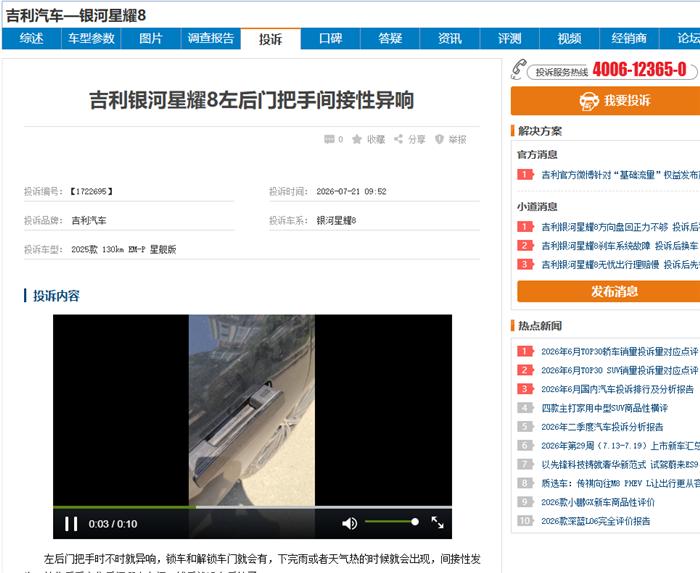This screenshot has height=573, width=700.
Task: Click the 发布消息 button
Action: point(608,291)
